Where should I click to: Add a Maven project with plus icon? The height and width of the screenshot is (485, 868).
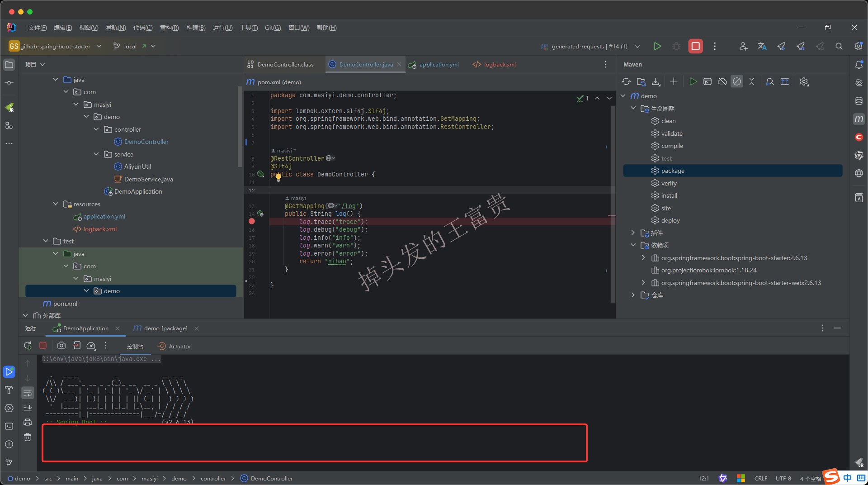pos(674,81)
